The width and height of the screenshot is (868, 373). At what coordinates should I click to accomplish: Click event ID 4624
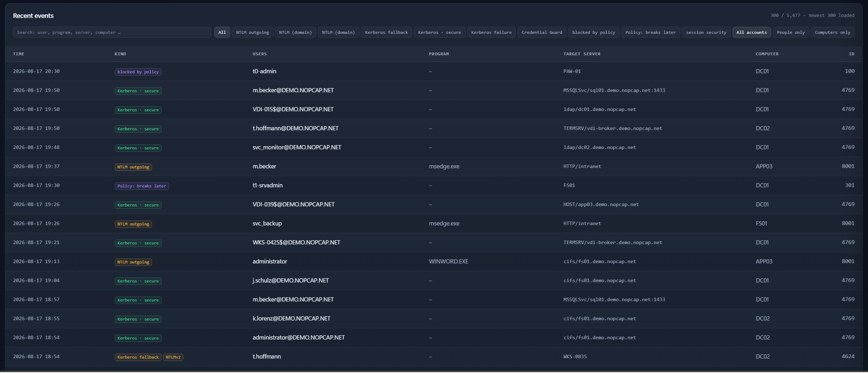coord(848,356)
